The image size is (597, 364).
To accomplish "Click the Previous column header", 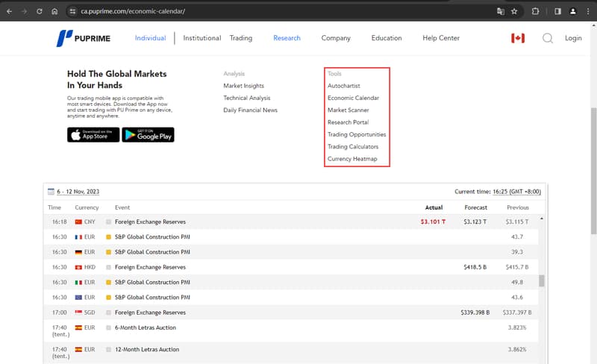I will tap(517, 207).
